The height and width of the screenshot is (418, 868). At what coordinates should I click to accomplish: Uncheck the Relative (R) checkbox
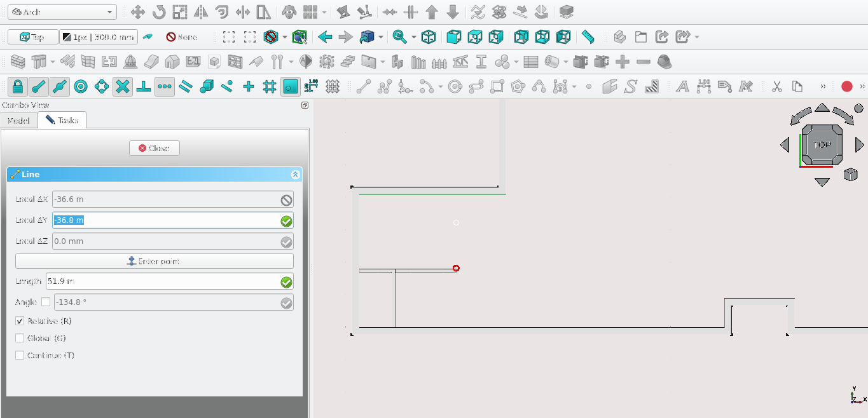tap(20, 321)
